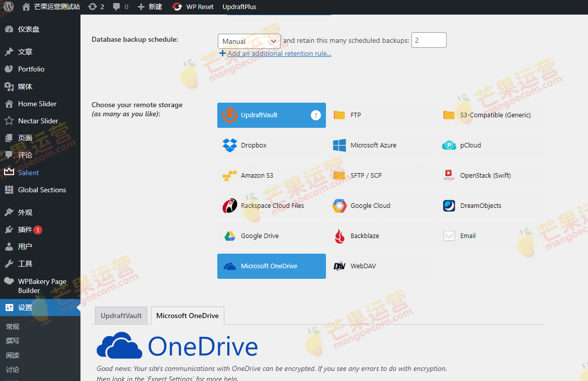The height and width of the screenshot is (381, 588).
Task: Select SFTP / SCP storage
Action: (381, 175)
